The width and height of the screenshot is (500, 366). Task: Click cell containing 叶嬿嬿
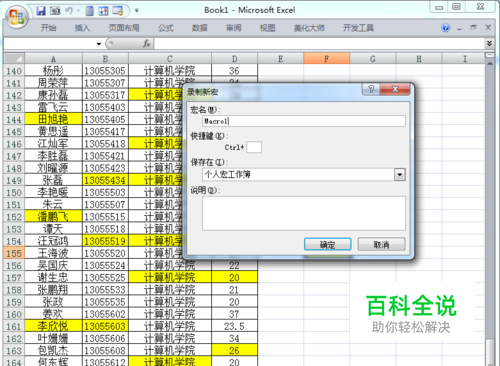click(53, 338)
